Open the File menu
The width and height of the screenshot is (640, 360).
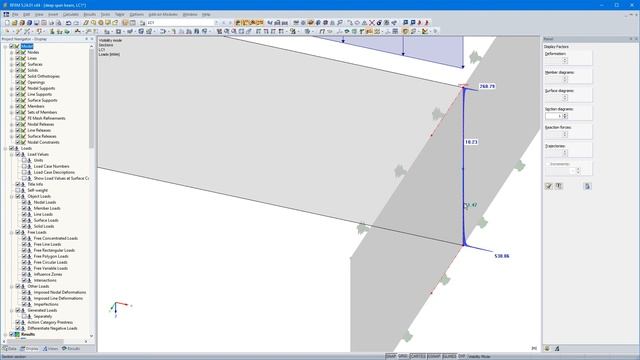(15, 14)
